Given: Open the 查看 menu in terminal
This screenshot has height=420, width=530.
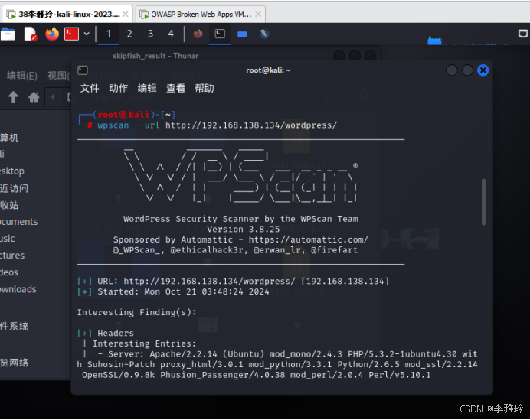Looking at the screenshot, I should click(x=175, y=89).
